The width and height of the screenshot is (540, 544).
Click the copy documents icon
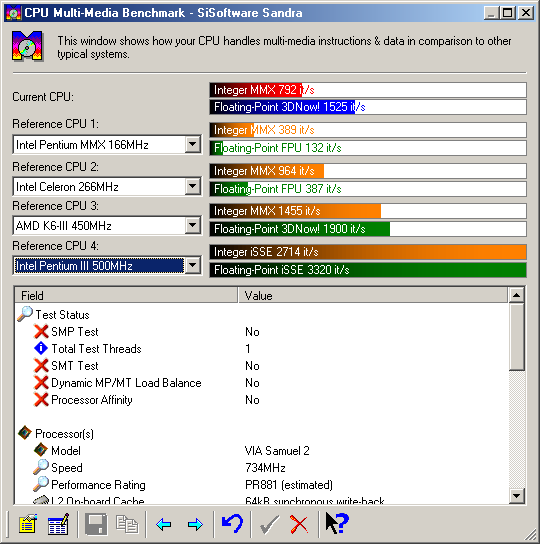(x=127, y=524)
